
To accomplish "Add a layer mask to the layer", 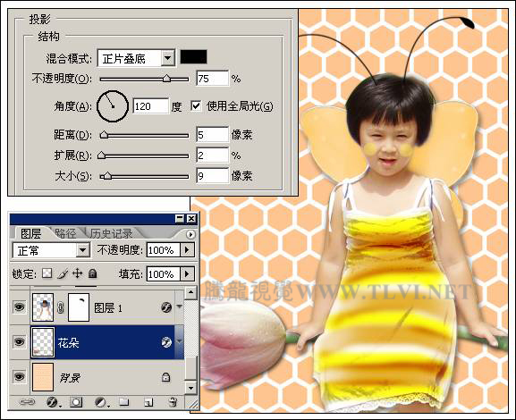I will coord(76,402).
